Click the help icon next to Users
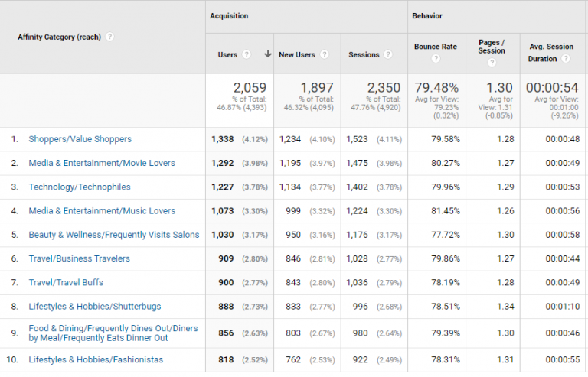588x377 pixels. pyautogui.click(x=246, y=55)
